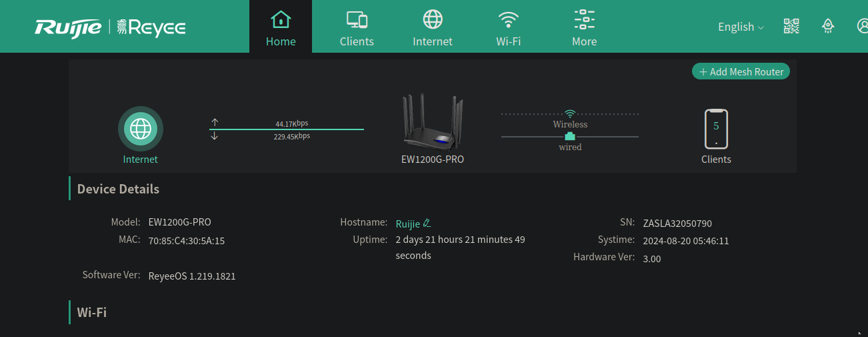Click the phone Clients count icon
Image resolution: width=868 pixels, height=337 pixels.
tap(716, 129)
